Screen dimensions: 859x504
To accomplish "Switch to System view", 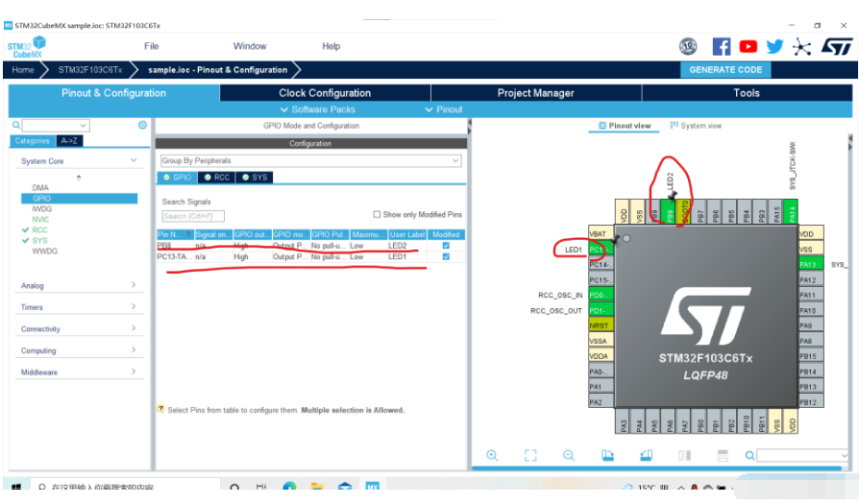I will pos(696,126).
